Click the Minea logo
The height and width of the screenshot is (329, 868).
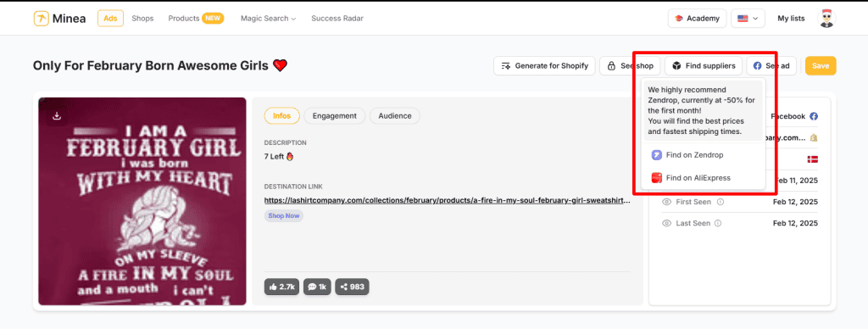pyautogui.click(x=59, y=19)
